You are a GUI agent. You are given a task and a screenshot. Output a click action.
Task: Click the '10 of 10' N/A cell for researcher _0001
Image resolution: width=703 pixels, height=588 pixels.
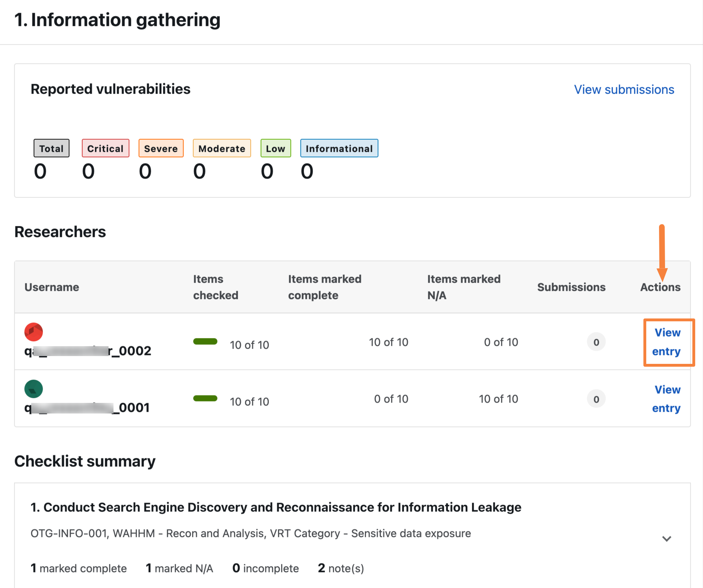pyautogui.click(x=498, y=399)
